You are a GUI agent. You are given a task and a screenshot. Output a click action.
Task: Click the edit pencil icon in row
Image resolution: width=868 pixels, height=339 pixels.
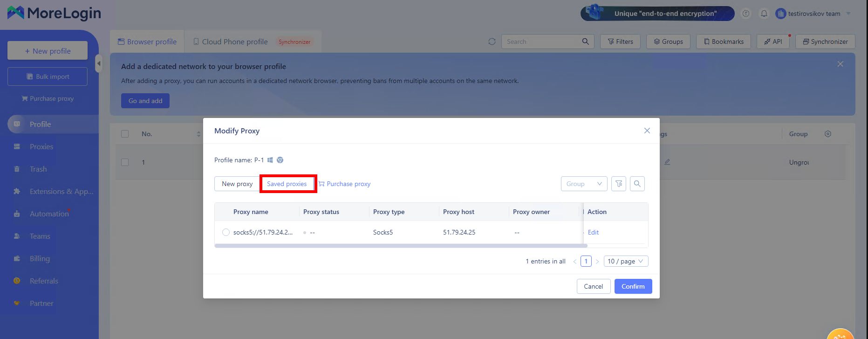coord(667,162)
